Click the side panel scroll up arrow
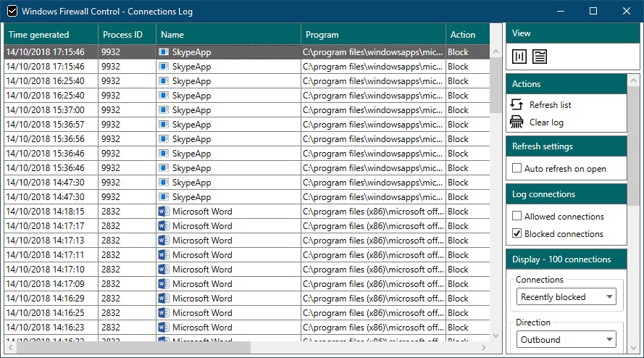 click(633, 80)
